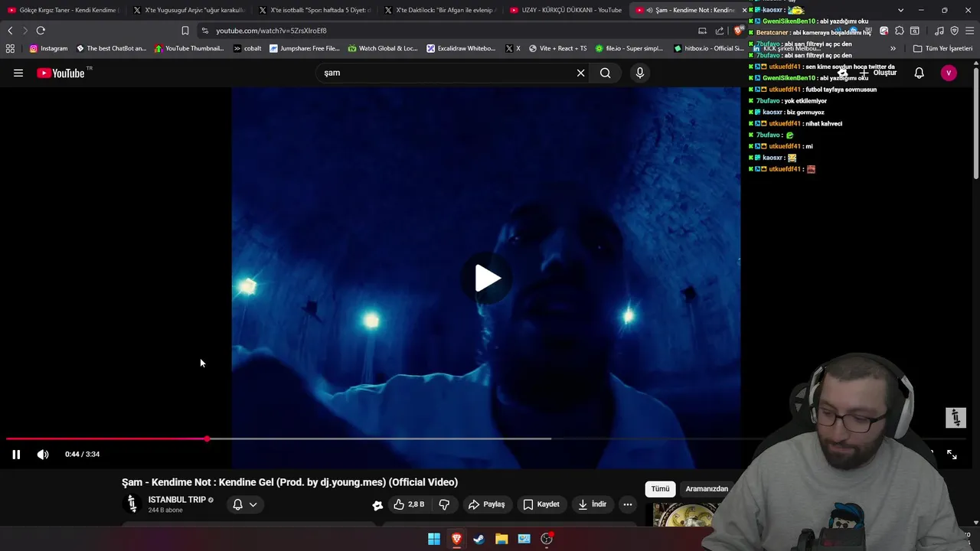
Task: Click the large play overlay on the video
Action: tap(487, 278)
